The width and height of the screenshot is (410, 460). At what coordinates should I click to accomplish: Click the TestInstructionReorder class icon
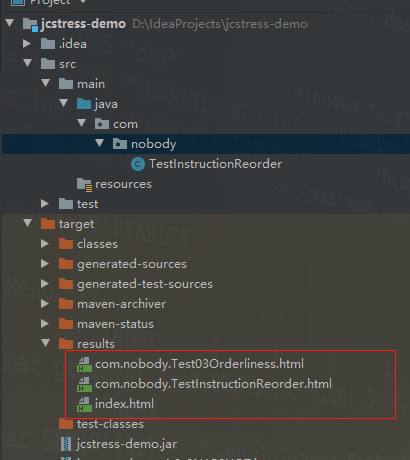point(138,164)
